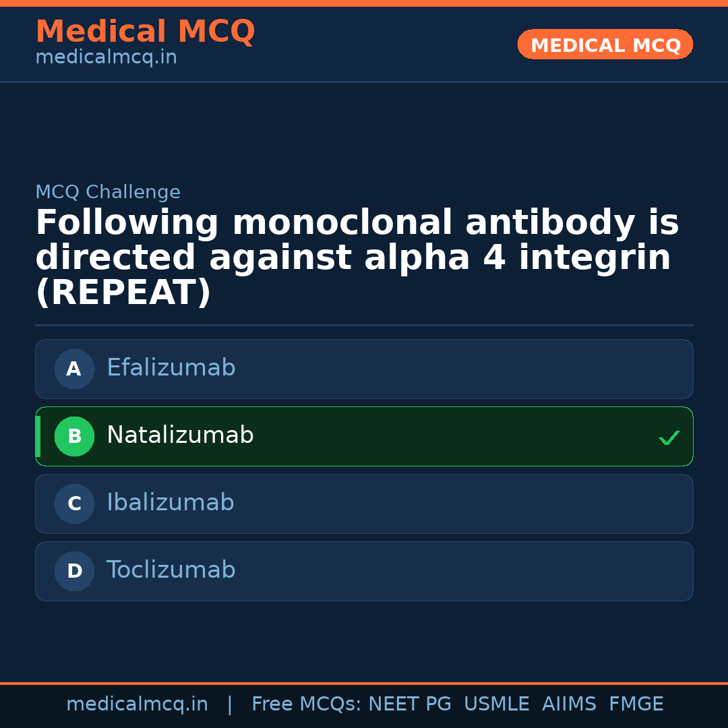728x728 pixels.
Task: Click the green checkmark icon
Action: pos(669,437)
